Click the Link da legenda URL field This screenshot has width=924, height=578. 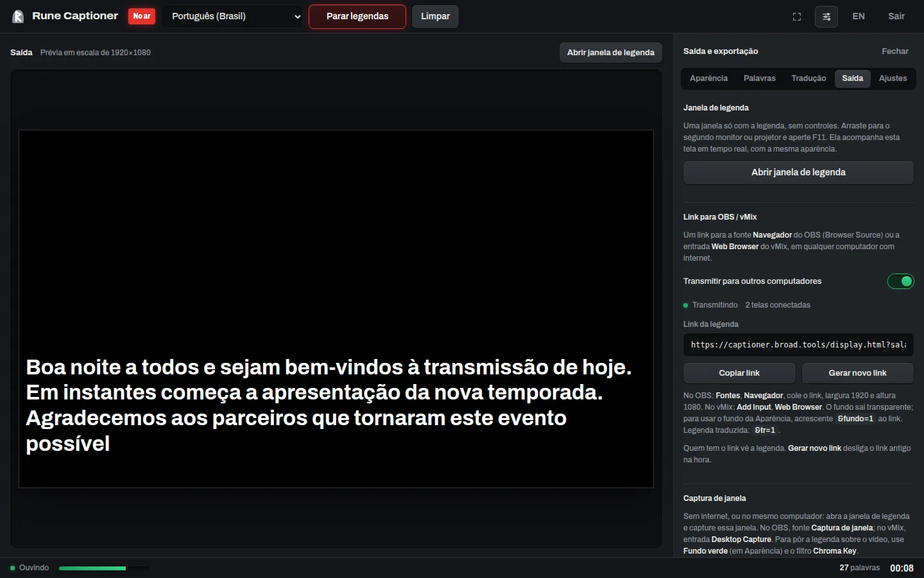pyautogui.click(x=798, y=345)
